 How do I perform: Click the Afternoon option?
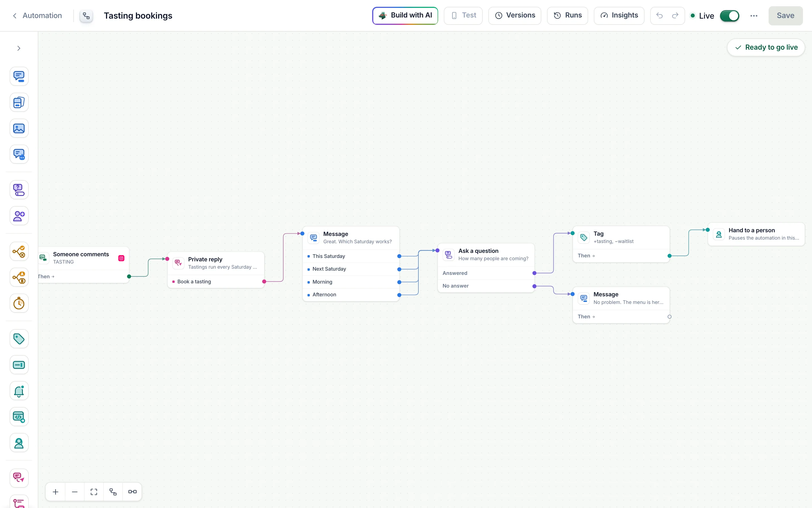pyautogui.click(x=351, y=295)
